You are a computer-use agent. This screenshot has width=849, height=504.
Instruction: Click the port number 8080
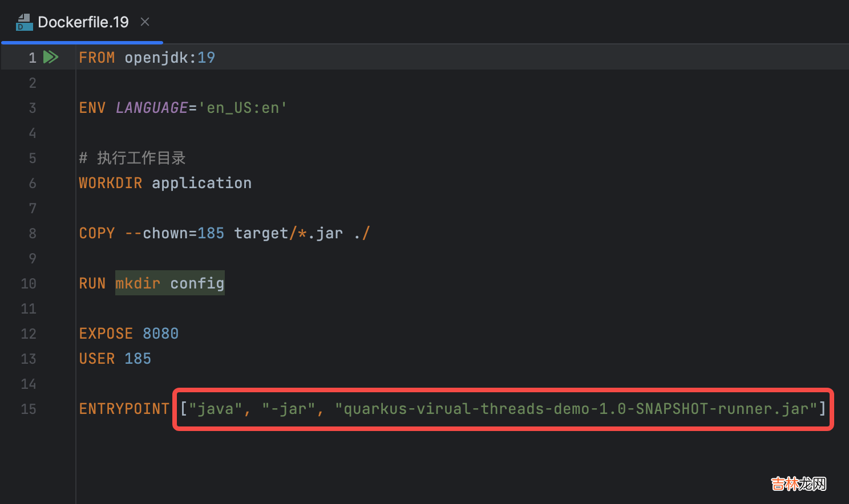click(160, 334)
